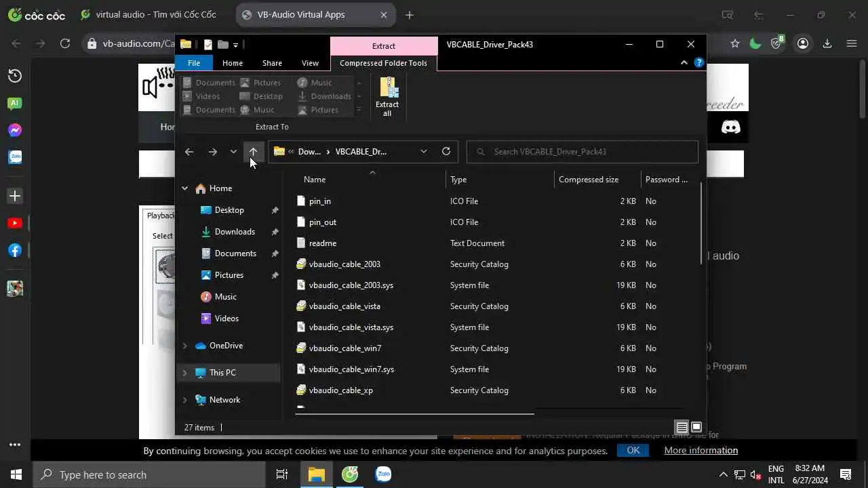Open browser history sidebar icon
The height and width of the screenshot is (488, 868).
point(15,76)
